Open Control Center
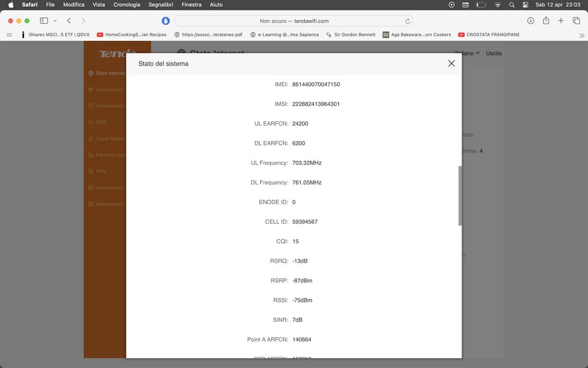588x368 pixels. click(x=525, y=5)
